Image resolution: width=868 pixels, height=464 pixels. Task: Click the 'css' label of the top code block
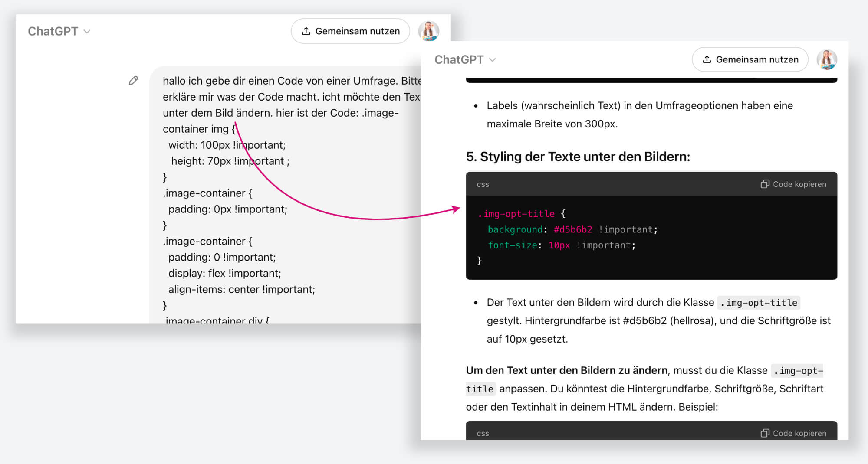483,184
